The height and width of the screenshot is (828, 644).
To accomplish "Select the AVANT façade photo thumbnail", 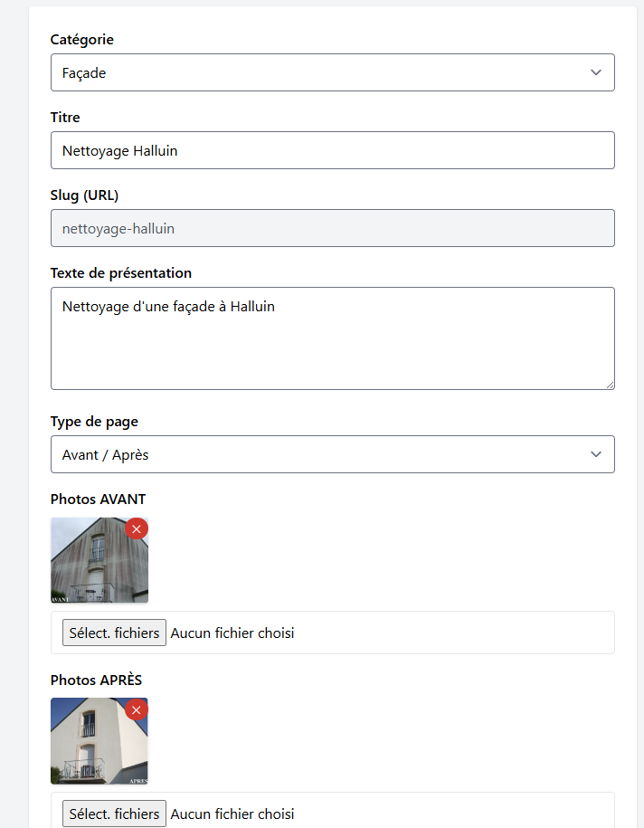I will click(99, 560).
